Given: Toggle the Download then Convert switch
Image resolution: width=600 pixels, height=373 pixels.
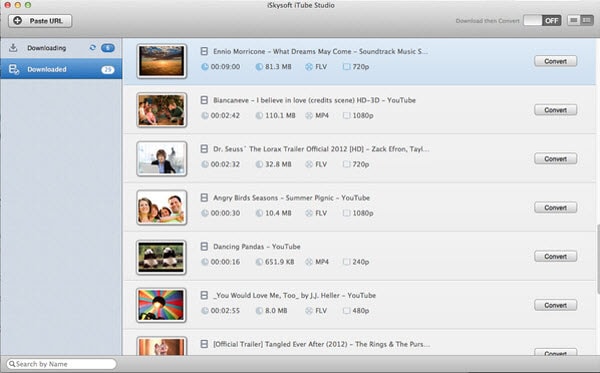Looking at the screenshot, I should click(542, 21).
